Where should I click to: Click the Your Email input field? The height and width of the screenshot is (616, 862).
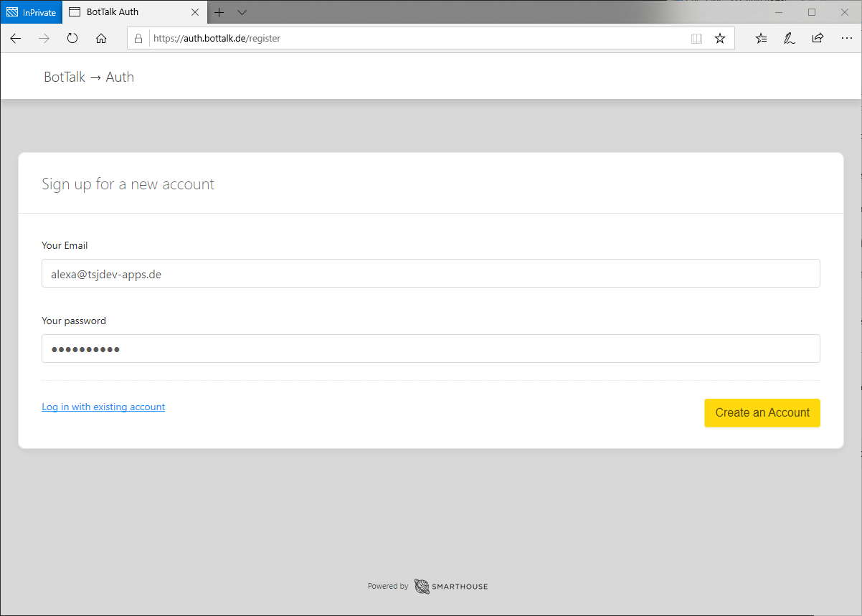(430, 273)
